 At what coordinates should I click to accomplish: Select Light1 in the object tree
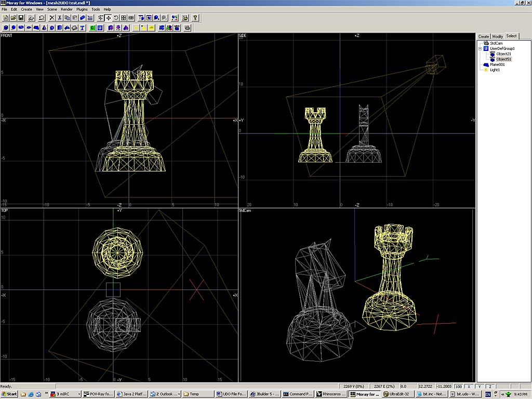495,70
